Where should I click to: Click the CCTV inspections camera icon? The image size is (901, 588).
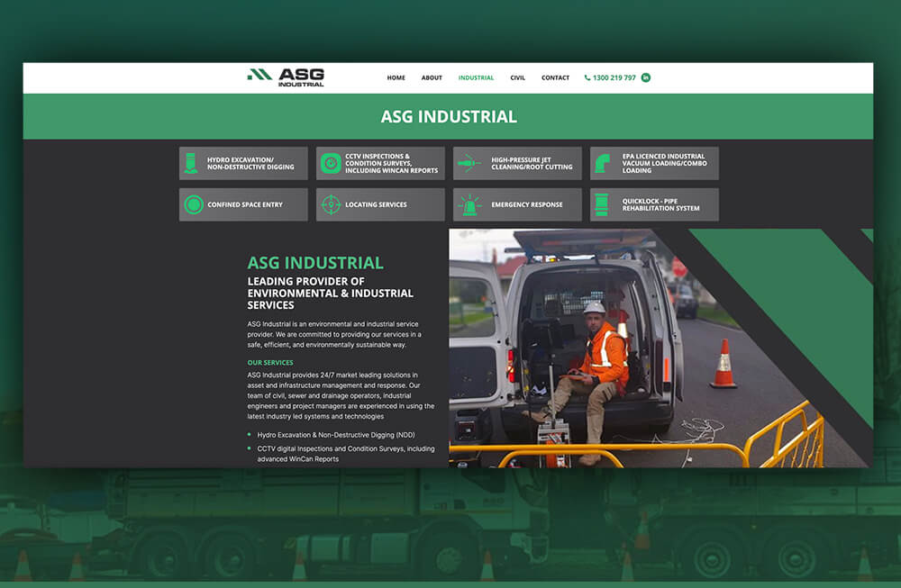coord(331,163)
